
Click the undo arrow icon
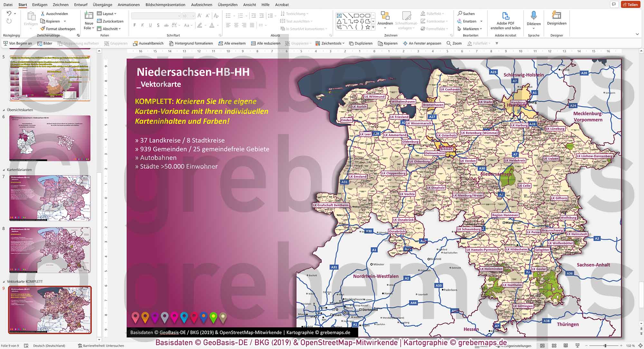pyautogui.click(x=9, y=14)
